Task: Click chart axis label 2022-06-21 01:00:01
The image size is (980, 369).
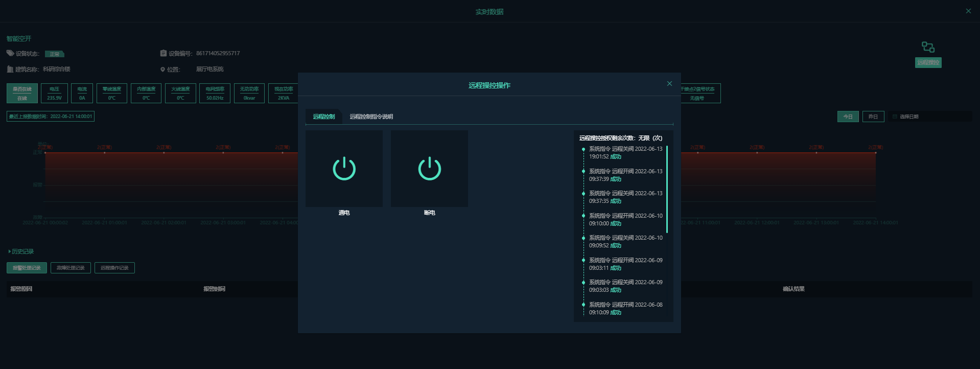Action: click(x=104, y=222)
